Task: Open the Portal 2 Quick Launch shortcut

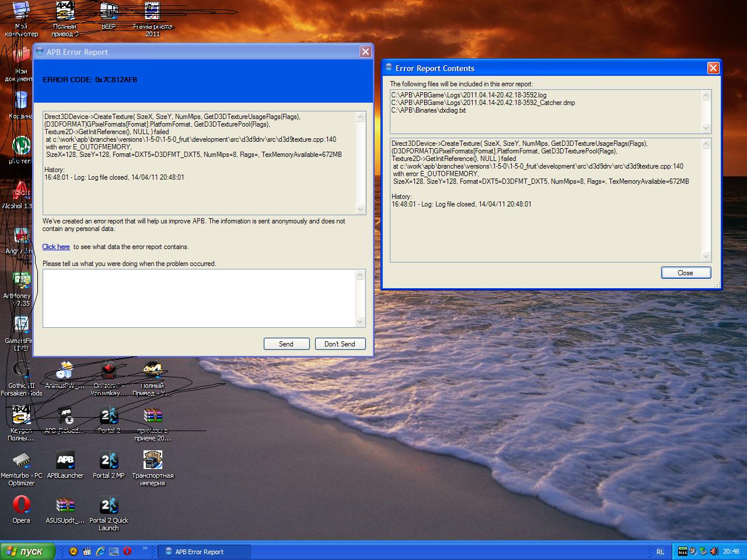Action: pyautogui.click(x=109, y=513)
